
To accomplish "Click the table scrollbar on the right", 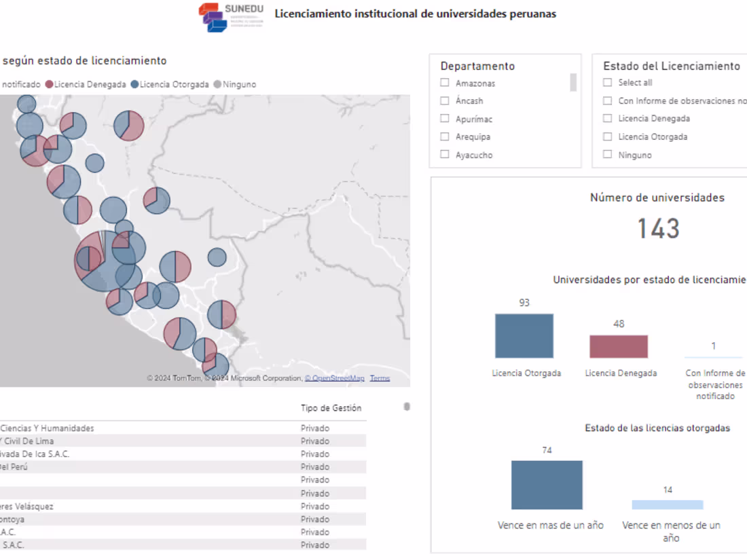I will click(405, 406).
